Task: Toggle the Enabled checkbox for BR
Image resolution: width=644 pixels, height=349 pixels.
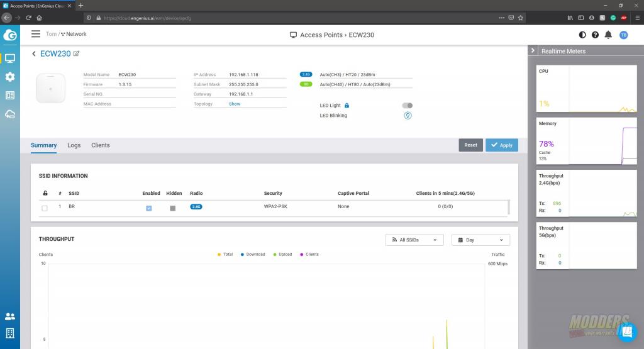Action: coord(148,208)
